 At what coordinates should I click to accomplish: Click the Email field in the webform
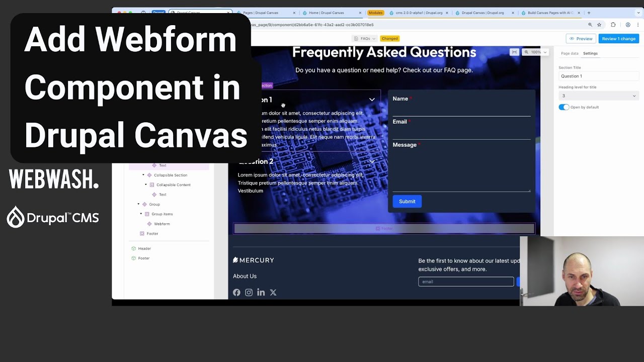coord(461,133)
